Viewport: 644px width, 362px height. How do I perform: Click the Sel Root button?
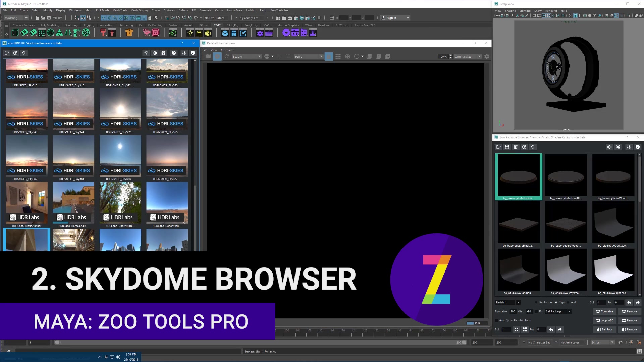(x=604, y=329)
